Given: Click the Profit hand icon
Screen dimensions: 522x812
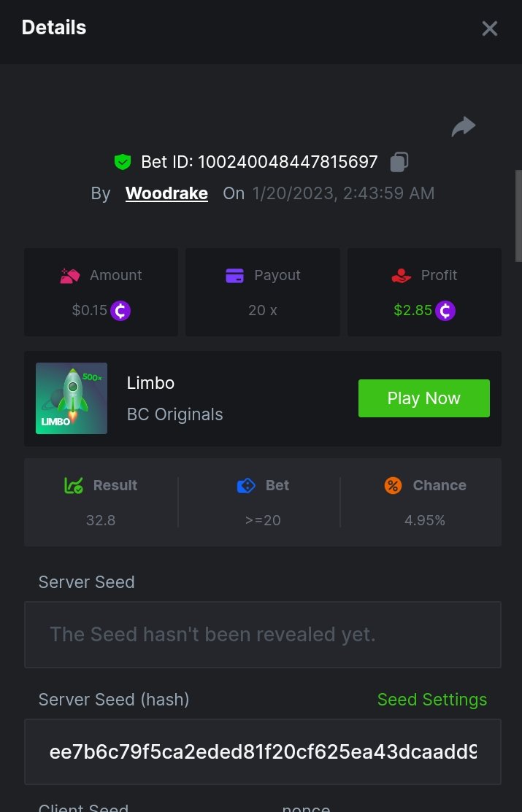Looking at the screenshot, I should (x=401, y=276).
